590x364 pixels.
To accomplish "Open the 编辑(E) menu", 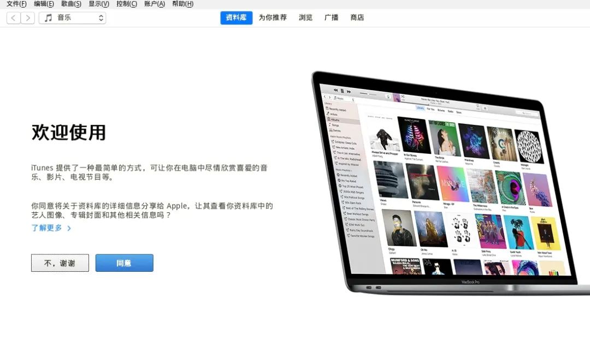I will (x=44, y=4).
